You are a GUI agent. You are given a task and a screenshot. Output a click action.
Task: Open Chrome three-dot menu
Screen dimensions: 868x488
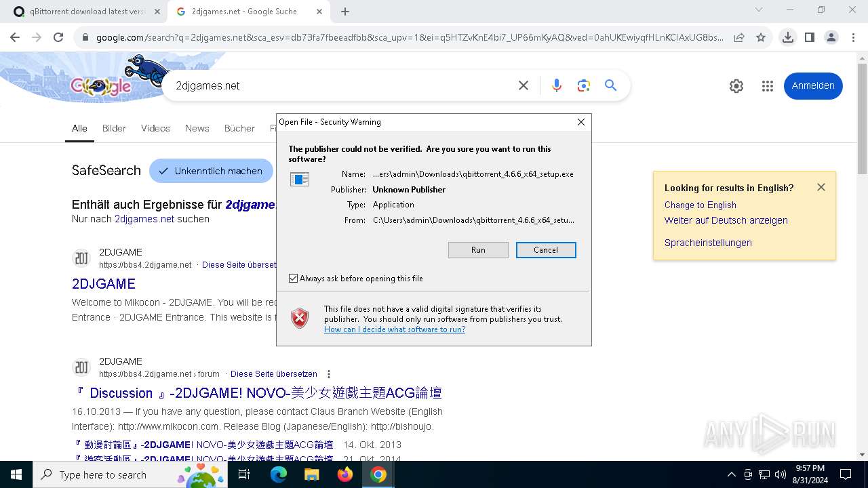853,38
